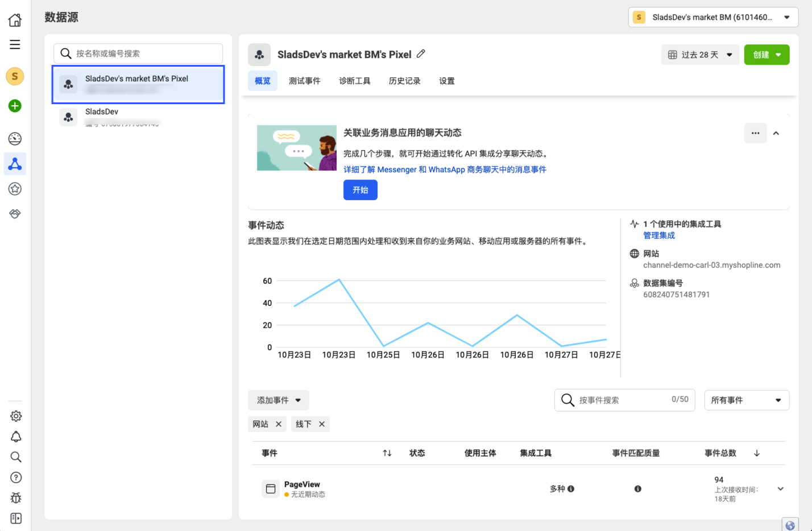Click the blue 开始 button
Screen dimensions: 812x531
360,190
